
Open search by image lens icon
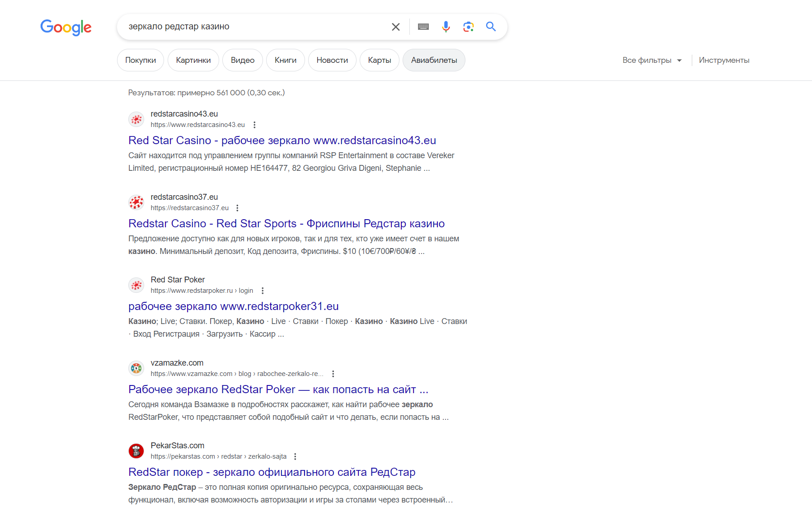coord(469,27)
